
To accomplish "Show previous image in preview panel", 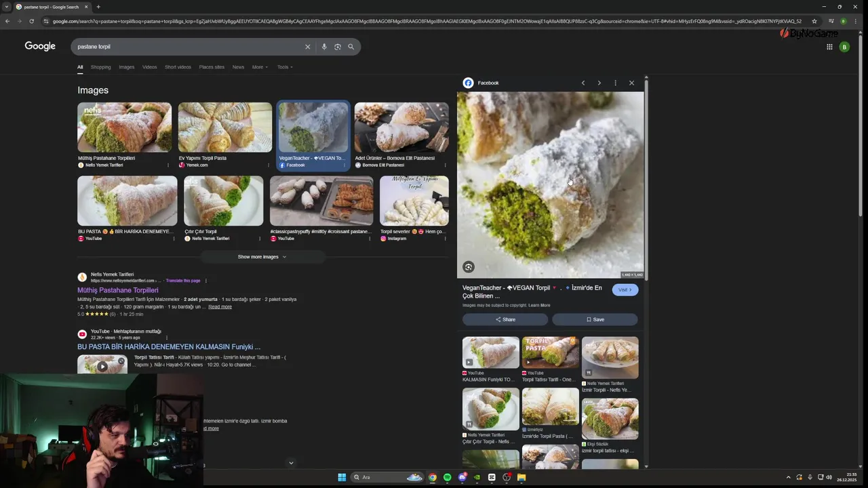I will 583,83.
